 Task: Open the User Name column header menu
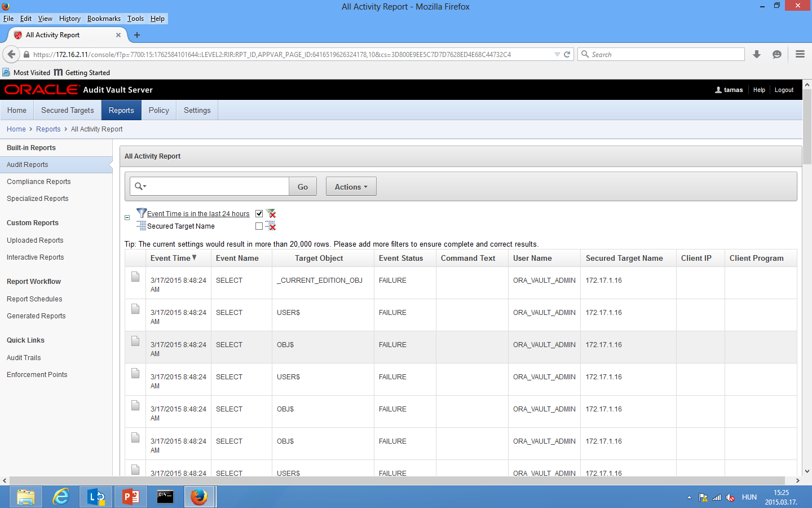(532, 258)
